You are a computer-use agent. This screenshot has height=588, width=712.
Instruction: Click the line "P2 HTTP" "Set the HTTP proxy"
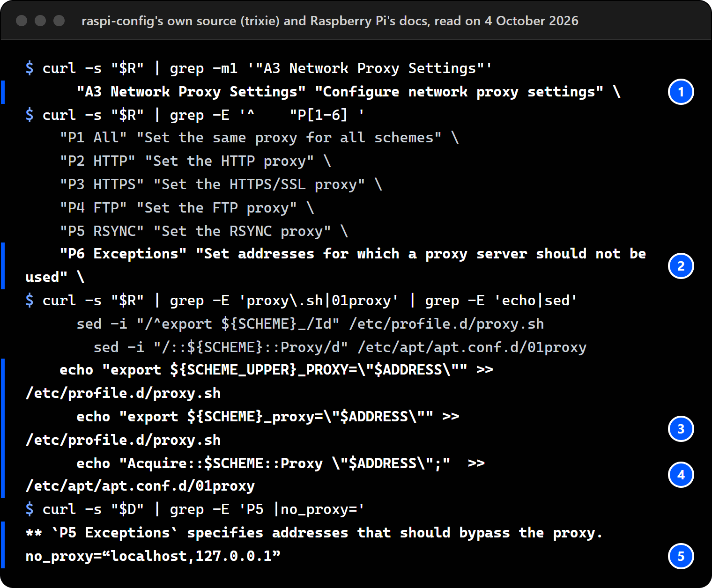coord(195,161)
